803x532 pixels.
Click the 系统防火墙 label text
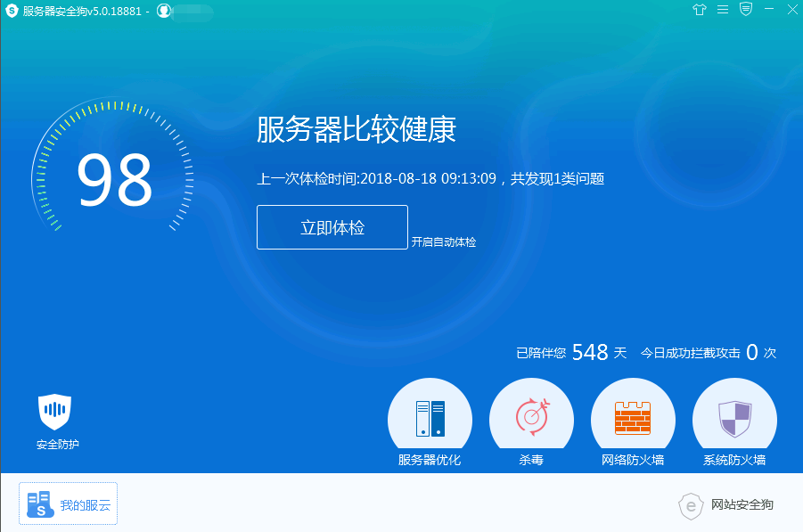734,460
